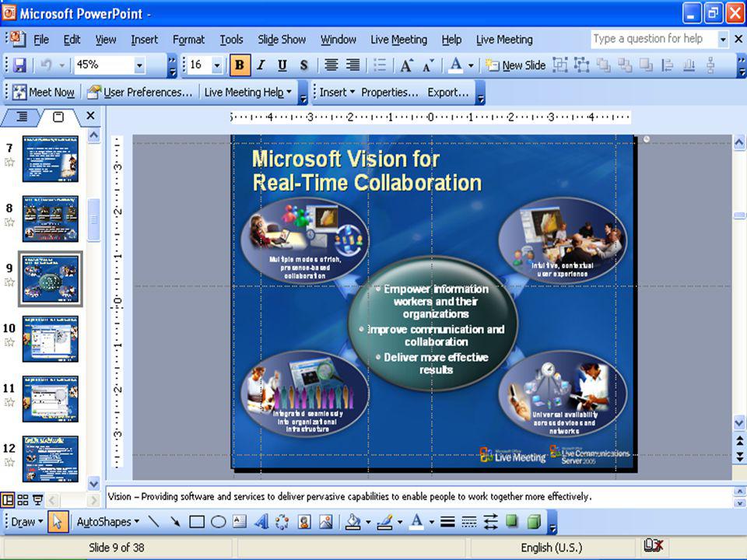Open the File menu
747x560 pixels.
tap(41, 40)
